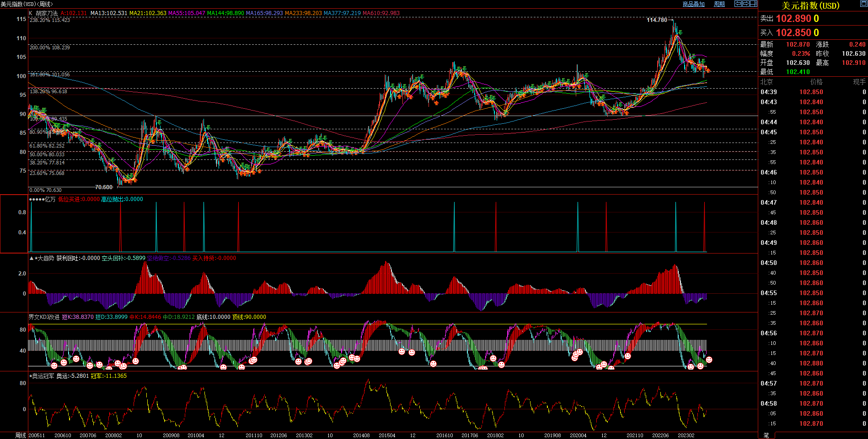Open the 周期 period selector

coord(719,4)
